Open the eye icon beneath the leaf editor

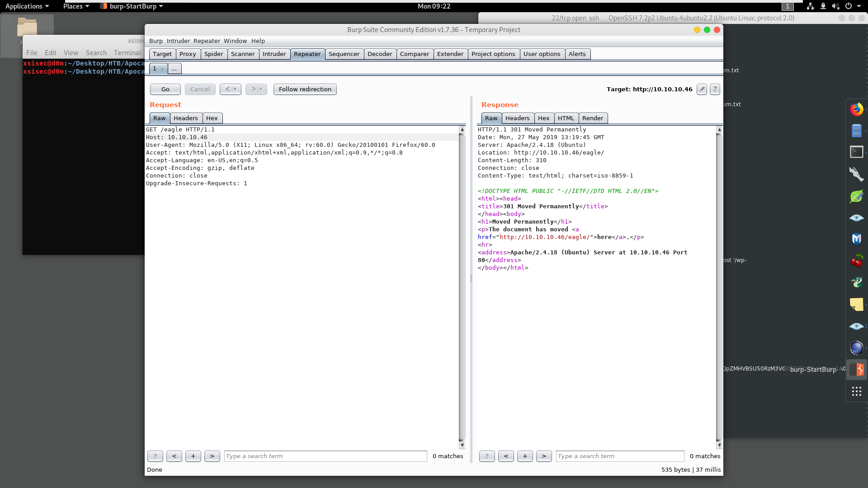click(x=856, y=218)
